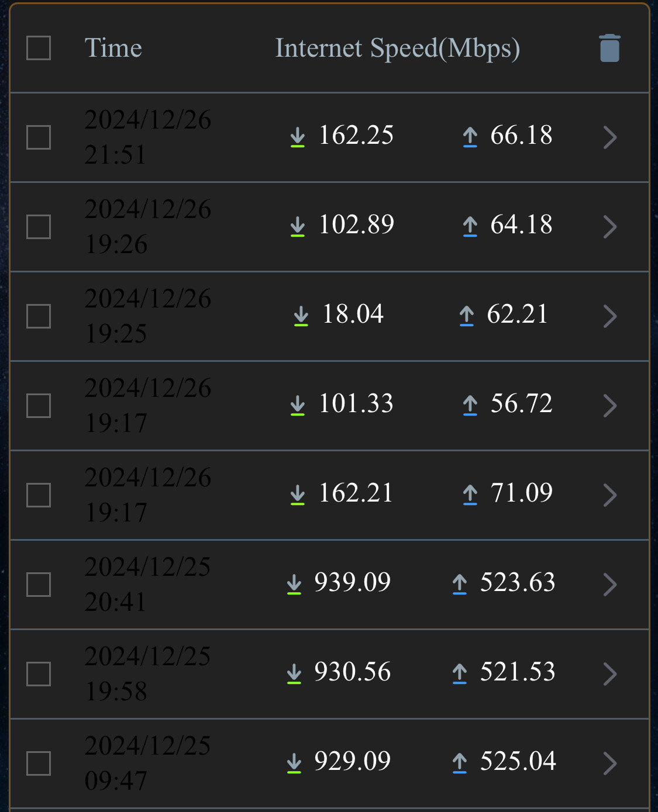The image size is (658, 812).
Task: Check the 2024/12/26 19:25 row checkbox
Action: coord(39,316)
